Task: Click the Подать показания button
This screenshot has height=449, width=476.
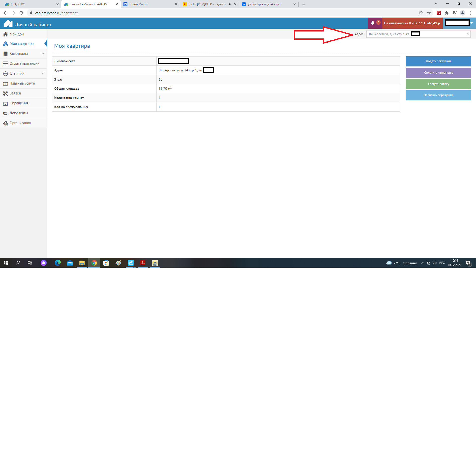Action: pyautogui.click(x=438, y=61)
